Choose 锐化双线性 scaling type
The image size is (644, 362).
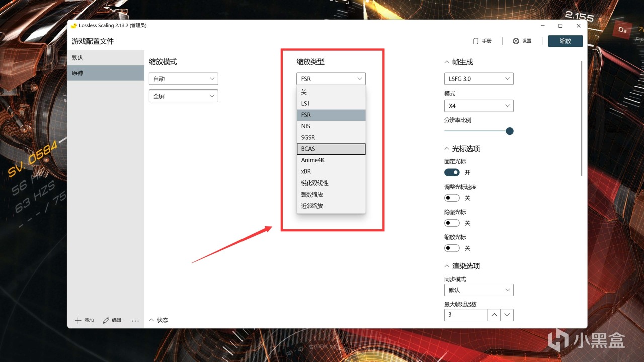pos(331,183)
